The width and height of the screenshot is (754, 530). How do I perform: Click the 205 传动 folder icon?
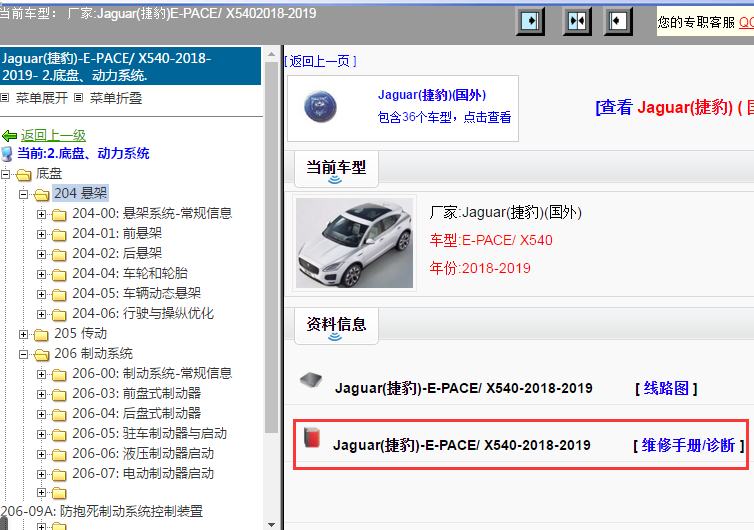41,334
